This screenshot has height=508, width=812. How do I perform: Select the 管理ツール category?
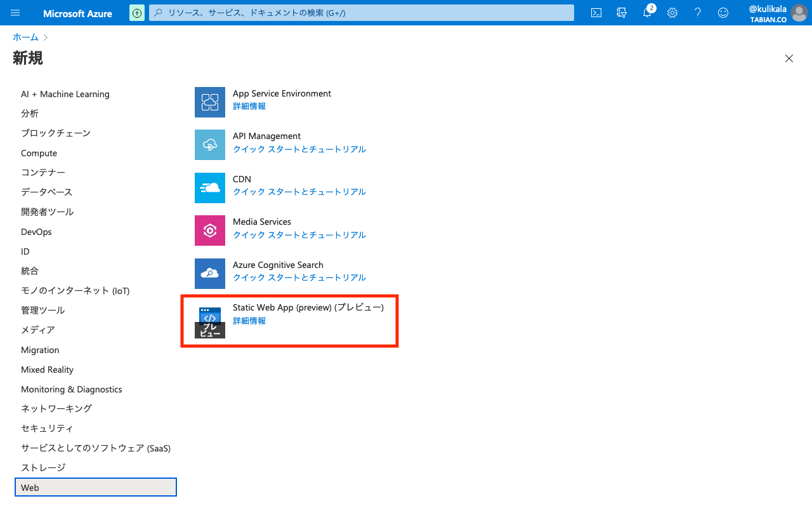pos(43,311)
